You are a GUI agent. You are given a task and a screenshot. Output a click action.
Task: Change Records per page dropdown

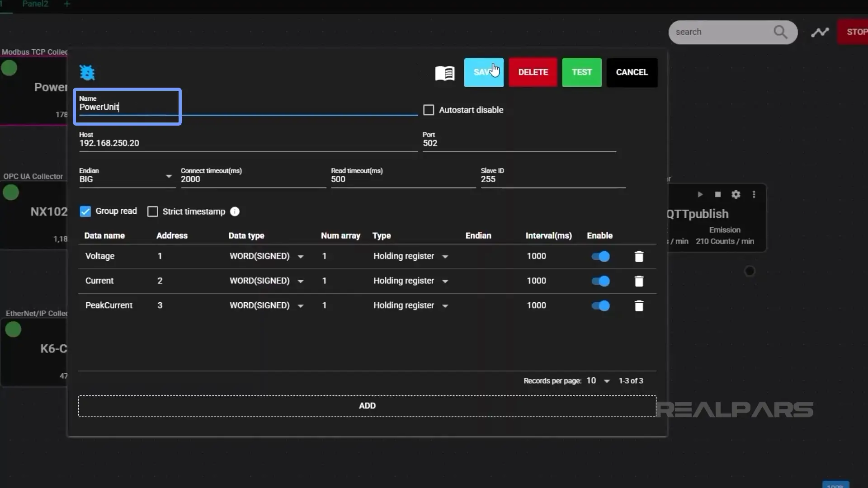tap(598, 381)
